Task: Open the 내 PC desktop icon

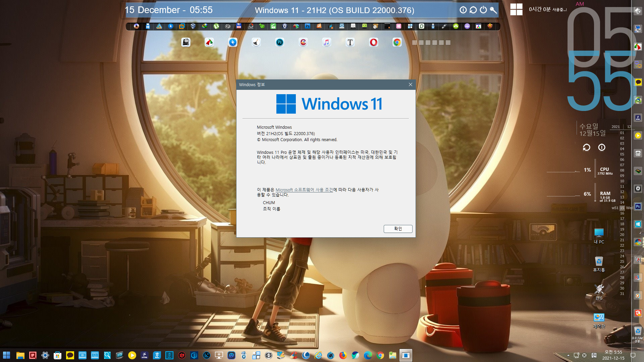Action: 599,236
